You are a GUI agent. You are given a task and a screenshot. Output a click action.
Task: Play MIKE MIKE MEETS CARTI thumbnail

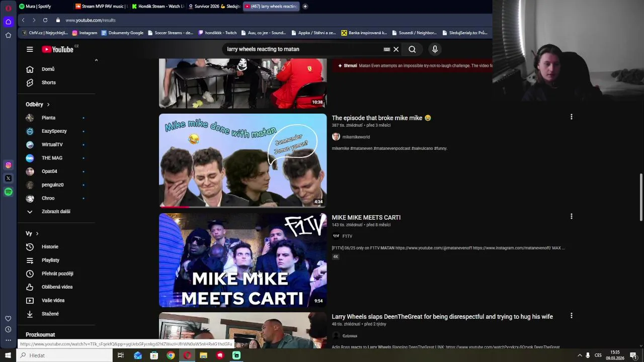[x=243, y=260]
